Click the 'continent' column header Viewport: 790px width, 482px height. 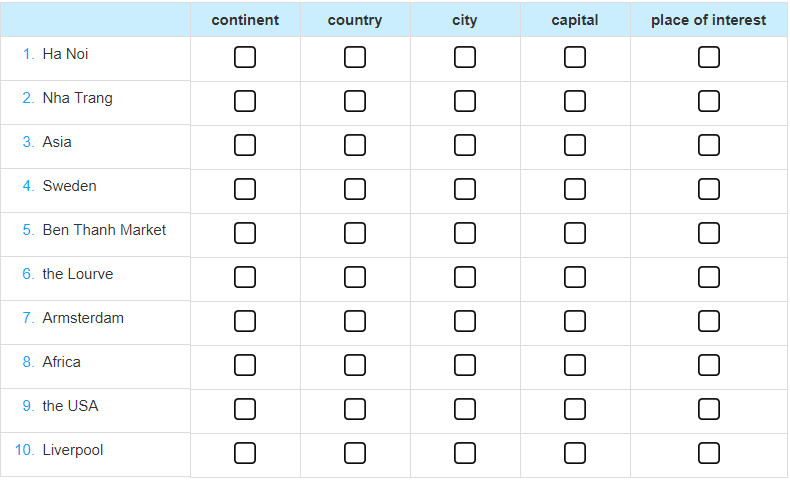[245, 20]
